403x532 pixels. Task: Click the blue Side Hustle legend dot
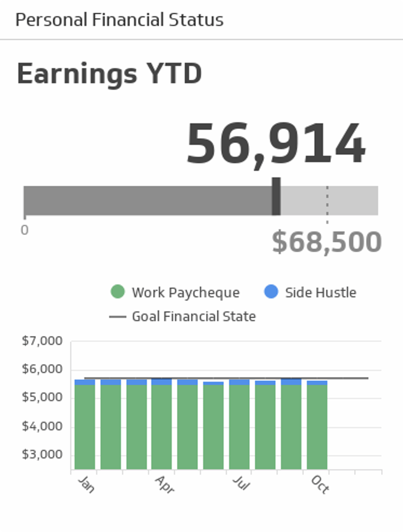click(271, 292)
